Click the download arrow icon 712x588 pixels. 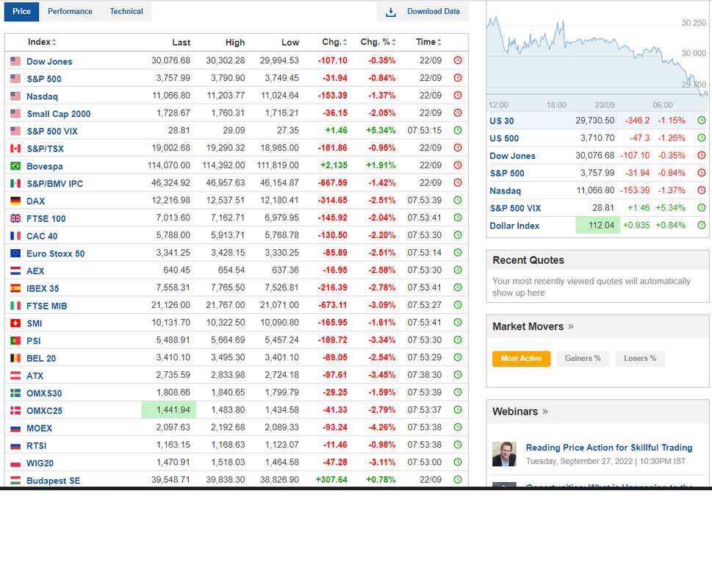click(390, 12)
